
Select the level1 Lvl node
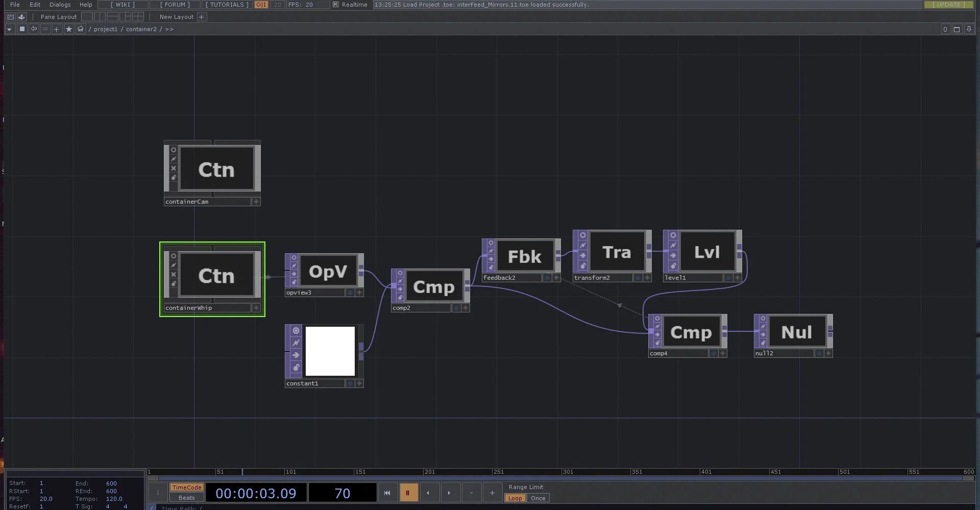click(x=707, y=252)
